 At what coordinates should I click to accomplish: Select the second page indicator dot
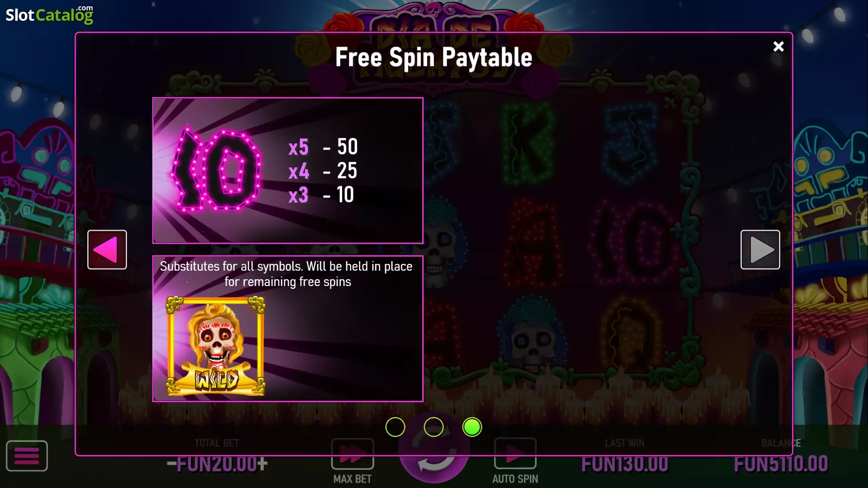[434, 427]
